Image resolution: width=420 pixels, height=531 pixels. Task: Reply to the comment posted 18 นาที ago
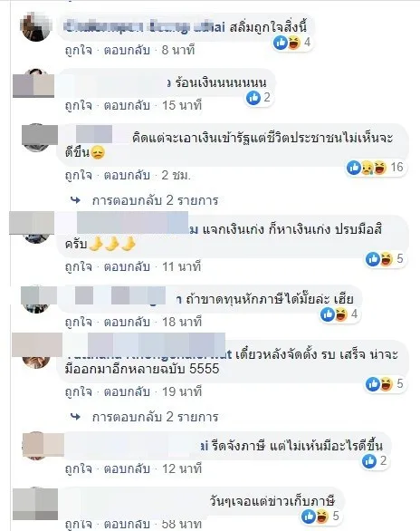point(127,322)
